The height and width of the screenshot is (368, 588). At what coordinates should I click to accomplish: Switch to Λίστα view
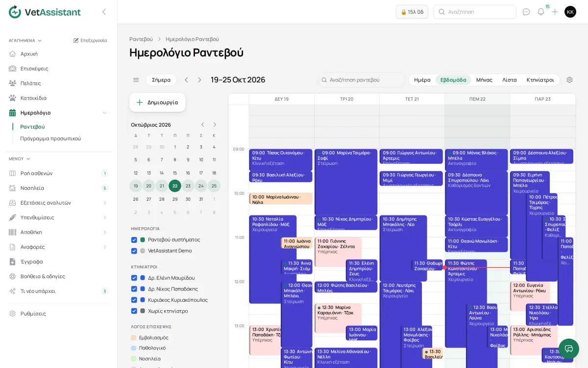510,80
